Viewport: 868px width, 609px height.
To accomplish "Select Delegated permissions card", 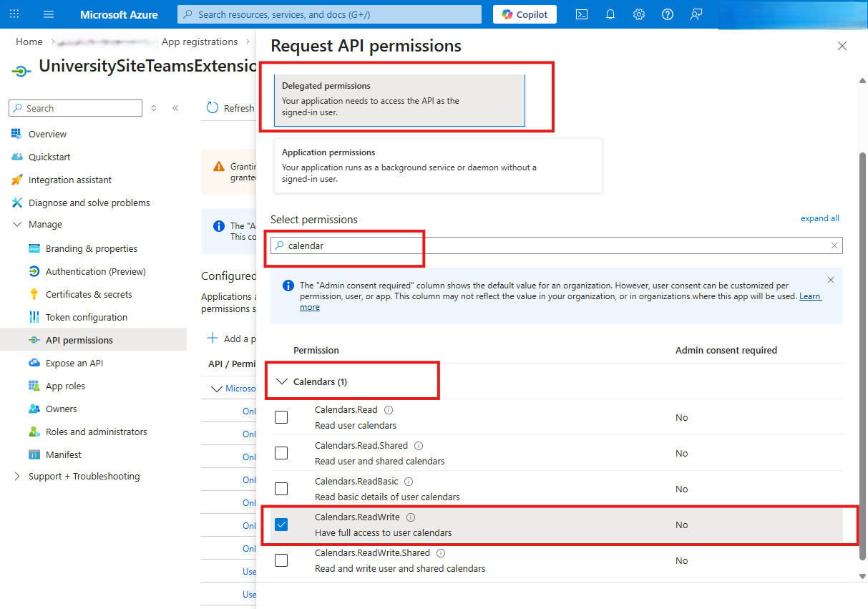I will tap(399, 100).
